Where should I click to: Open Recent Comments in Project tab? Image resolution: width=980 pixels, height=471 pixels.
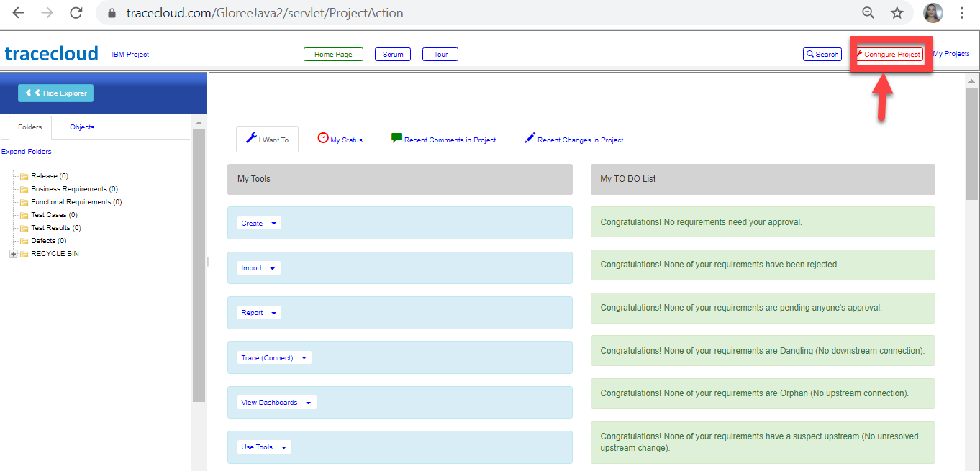pyautogui.click(x=444, y=140)
